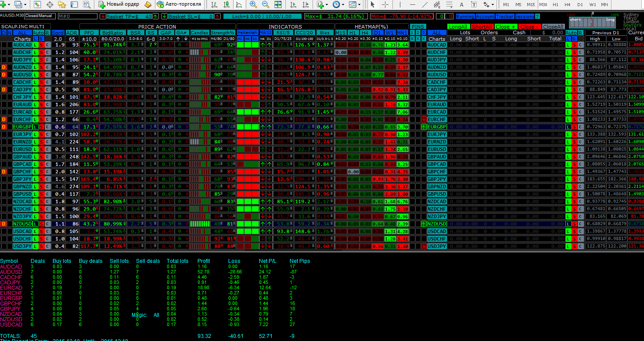Switch chart to line chart icon
This screenshot has height=341, width=644.
(x=238, y=4)
